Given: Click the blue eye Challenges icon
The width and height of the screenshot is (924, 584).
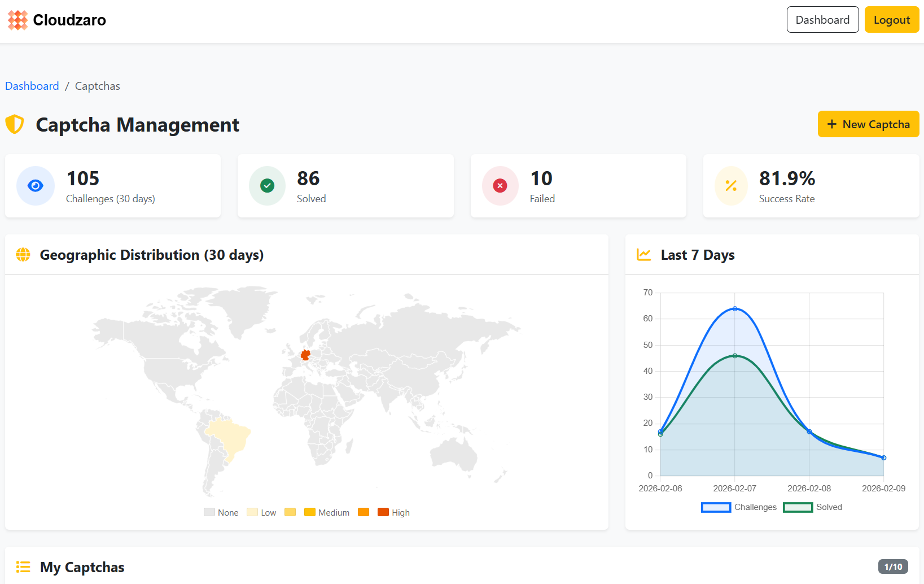Looking at the screenshot, I should [36, 186].
